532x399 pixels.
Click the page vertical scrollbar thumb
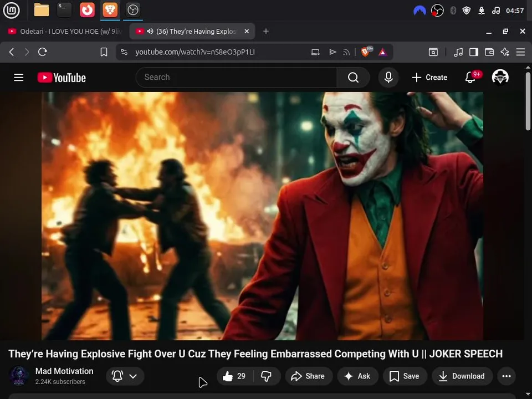pyautogui.click(x=528, y=101)
